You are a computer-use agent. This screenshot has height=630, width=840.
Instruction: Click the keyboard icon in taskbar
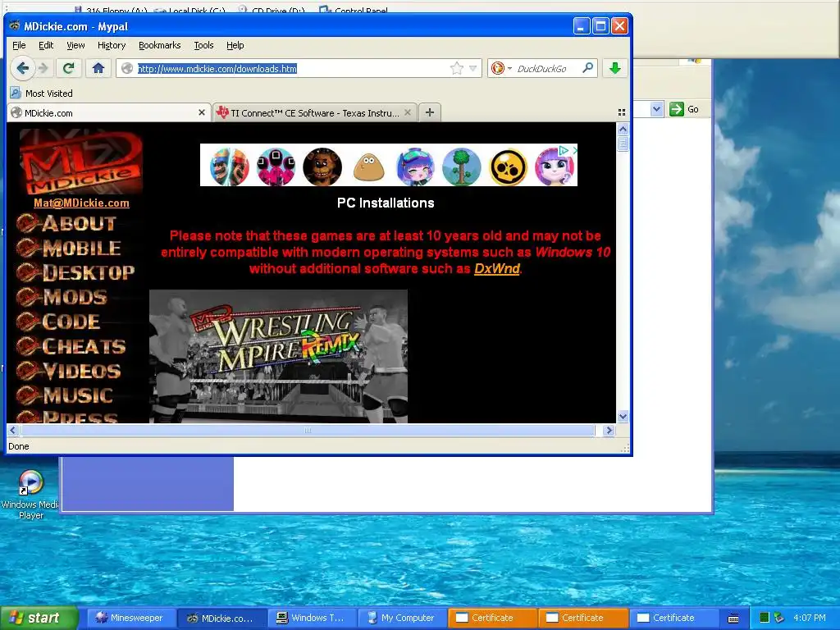[x=733, y=619]
